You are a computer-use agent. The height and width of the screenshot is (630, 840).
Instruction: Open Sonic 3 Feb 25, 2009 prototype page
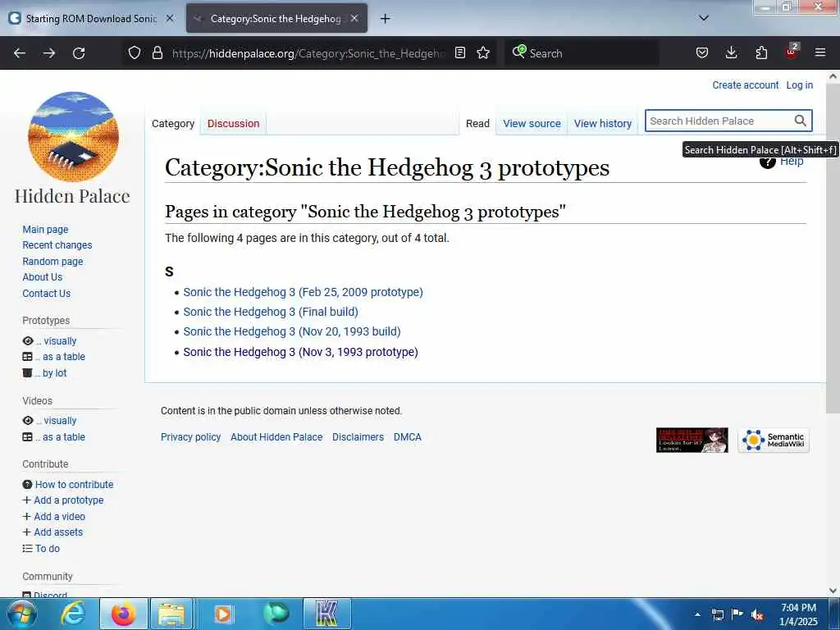tap(303, 292)
